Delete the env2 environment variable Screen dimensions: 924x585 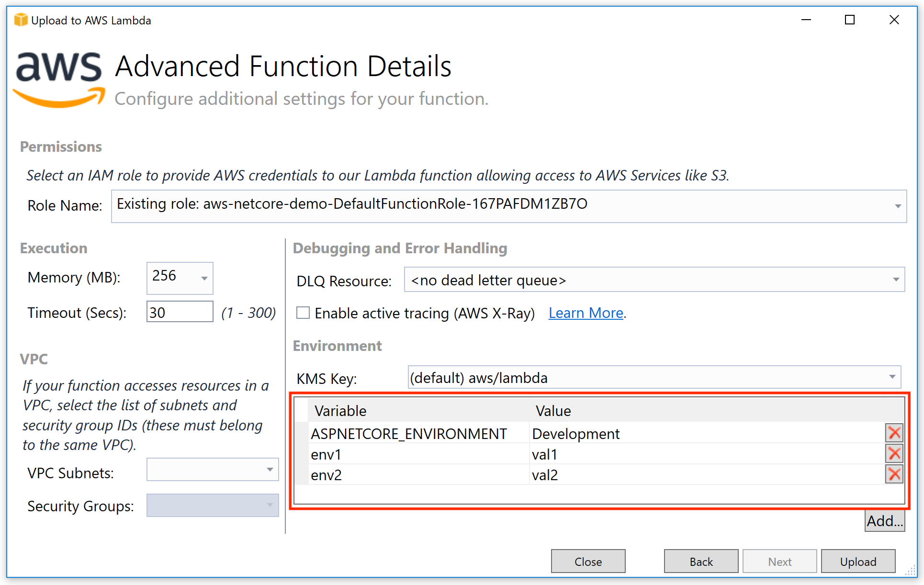click(x=894, y=474)
